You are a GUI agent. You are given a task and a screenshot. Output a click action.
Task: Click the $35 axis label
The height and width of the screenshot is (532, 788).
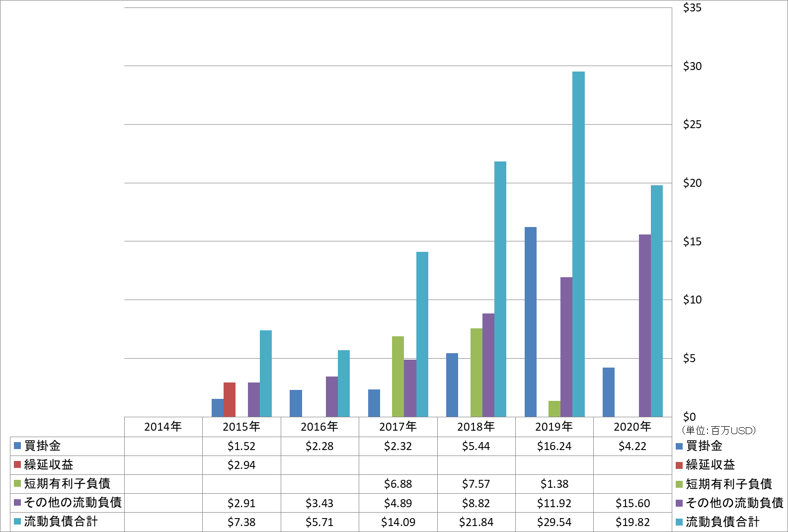(692, 7)
